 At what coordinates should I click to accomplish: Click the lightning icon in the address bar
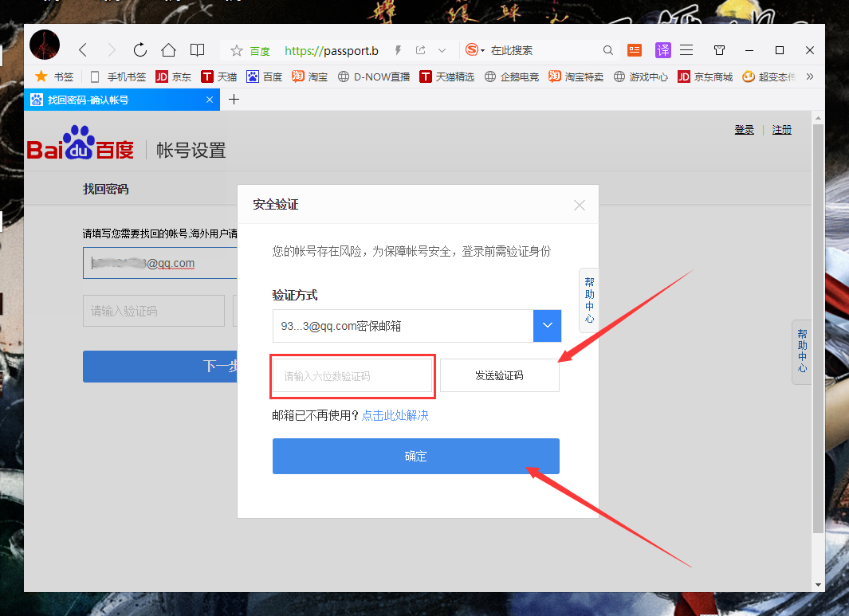click(x=397, y=49)
